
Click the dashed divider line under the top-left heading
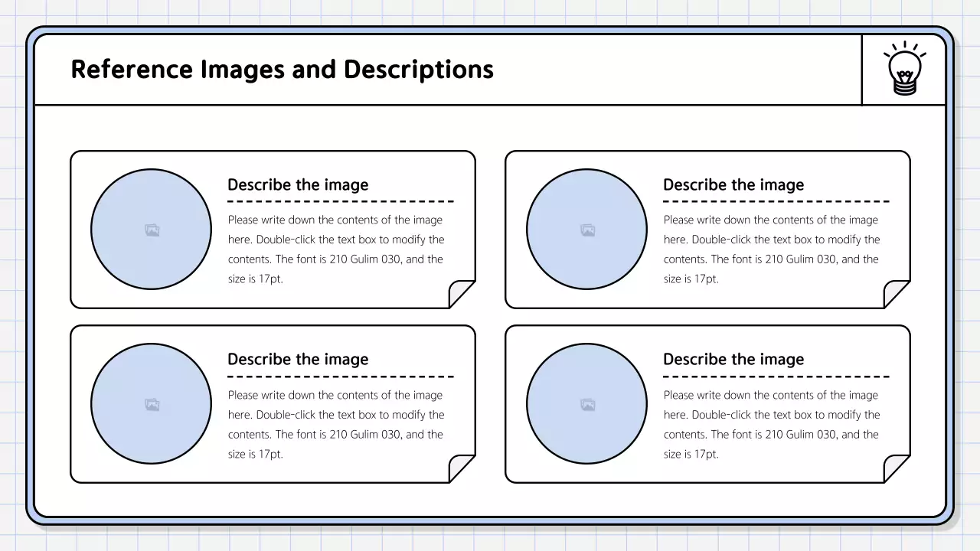coord(341,201)
